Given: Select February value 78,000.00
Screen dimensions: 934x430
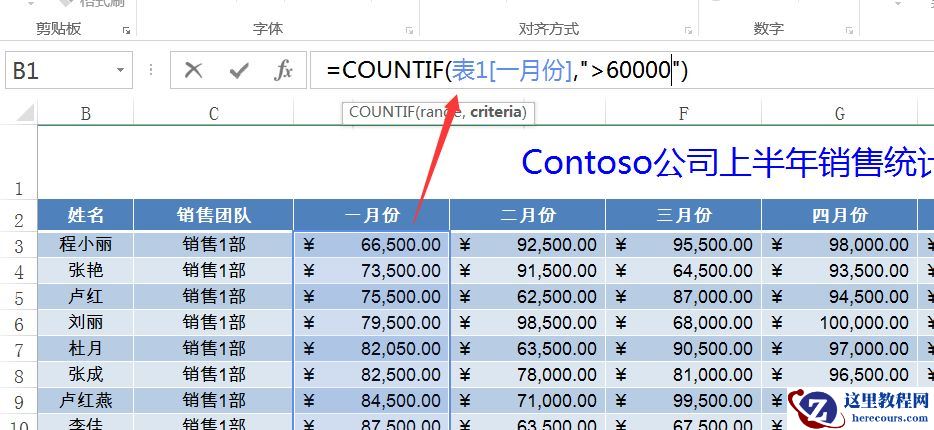Looking at the screenshot, I should click(528, 375).
